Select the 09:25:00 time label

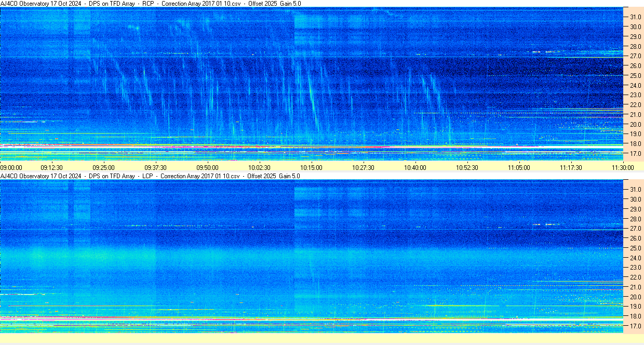tap(104, 167)
